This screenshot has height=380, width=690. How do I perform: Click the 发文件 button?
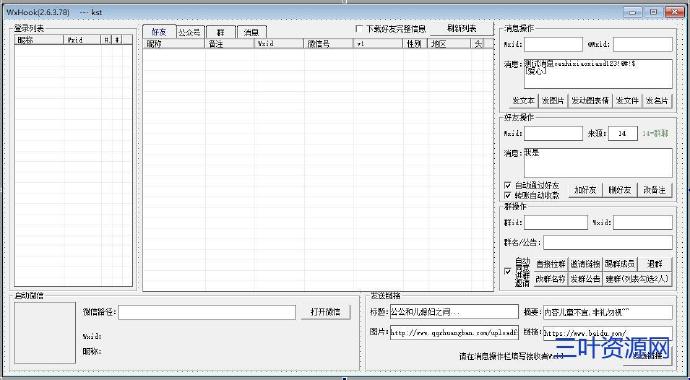pos(627,100)
